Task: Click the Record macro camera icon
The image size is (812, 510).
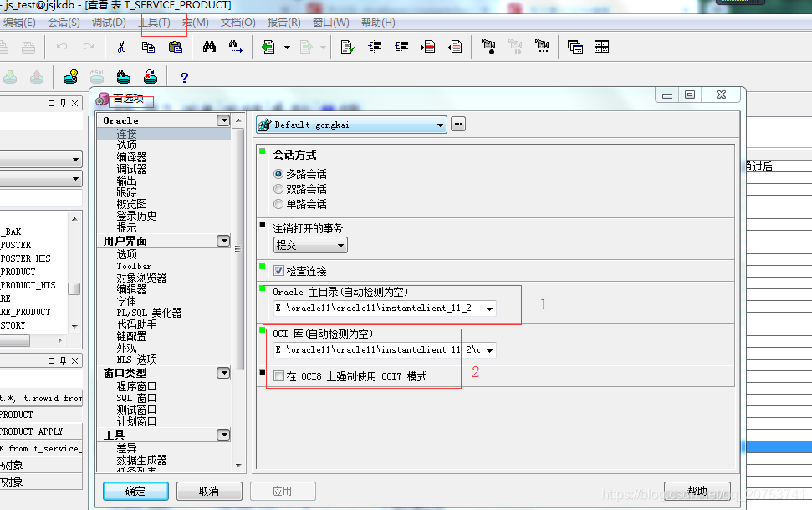Action: coord(488,47)
